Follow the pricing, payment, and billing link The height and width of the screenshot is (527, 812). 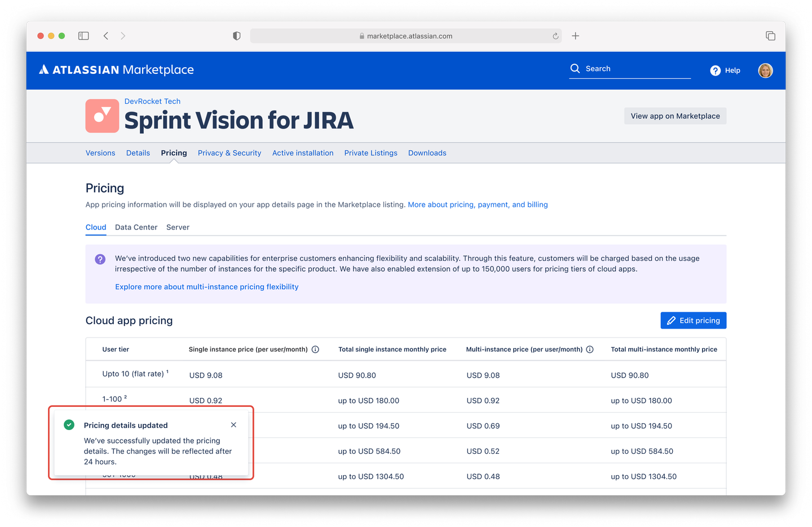478,204
